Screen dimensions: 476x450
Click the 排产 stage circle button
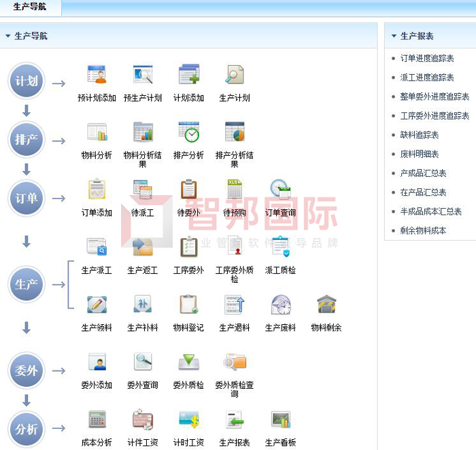pyautogui.click(x=27, y=140)
